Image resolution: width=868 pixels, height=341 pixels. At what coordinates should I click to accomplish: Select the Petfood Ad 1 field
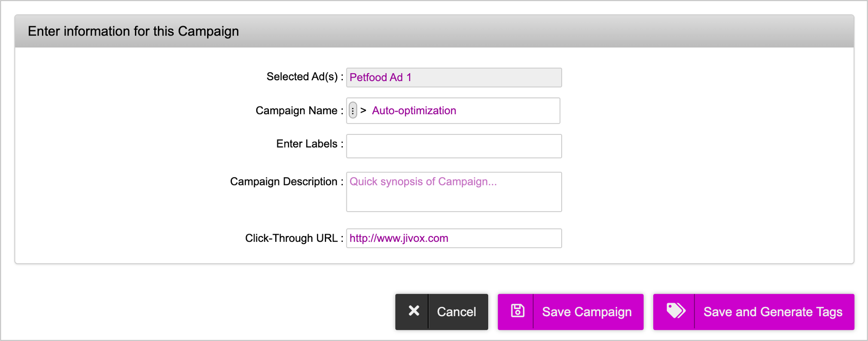(x=453, y=78)
